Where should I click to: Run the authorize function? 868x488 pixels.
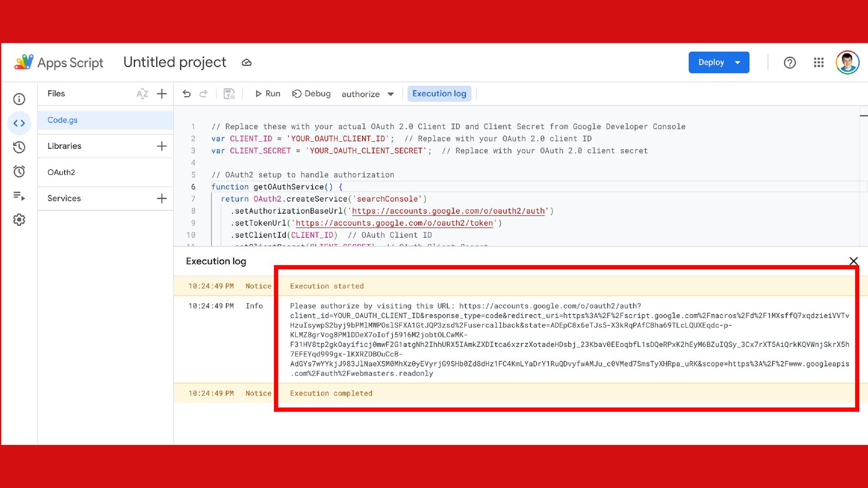coord(268,94)
